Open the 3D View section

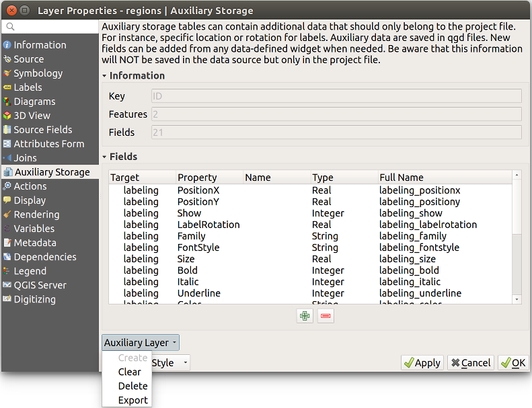(32, 116)
